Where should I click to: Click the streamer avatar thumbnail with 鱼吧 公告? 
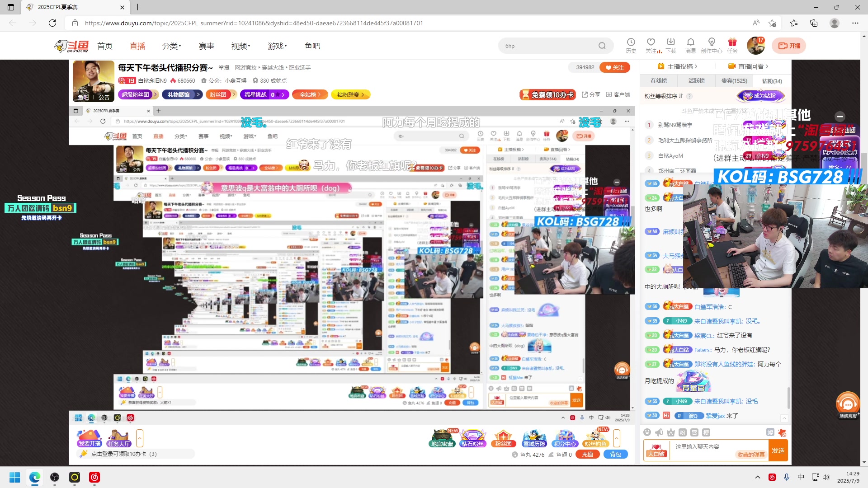coord(94,81)
